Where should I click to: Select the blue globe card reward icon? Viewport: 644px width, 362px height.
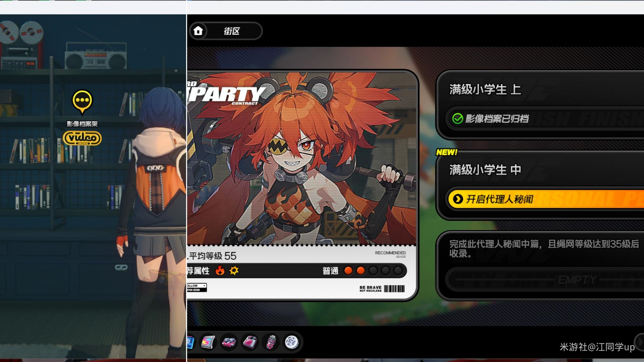click(191, 342)
